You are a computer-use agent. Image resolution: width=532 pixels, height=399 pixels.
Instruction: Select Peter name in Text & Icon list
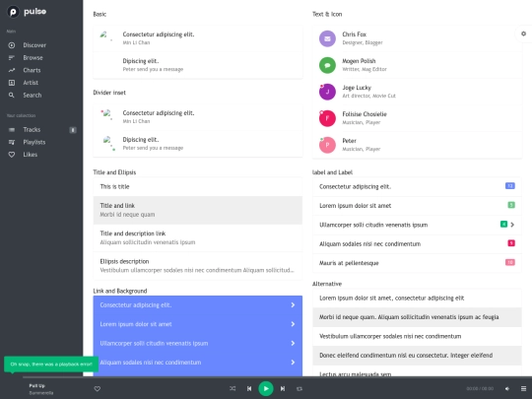click(x=349, y=141)
